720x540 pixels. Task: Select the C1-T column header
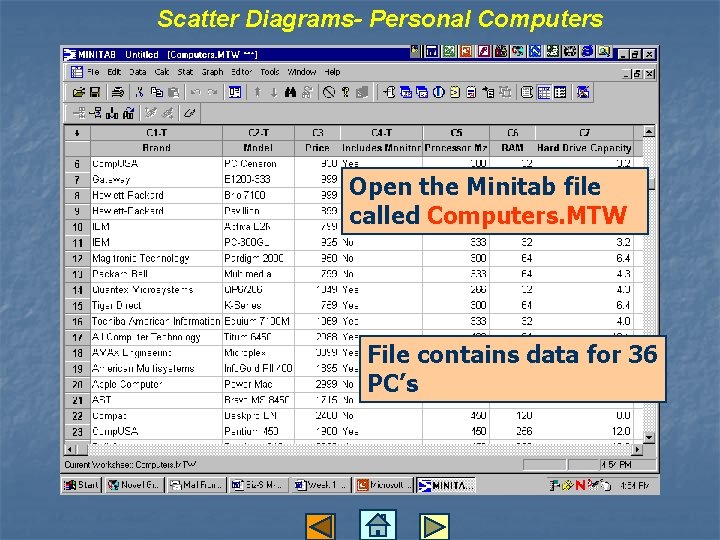157,133
